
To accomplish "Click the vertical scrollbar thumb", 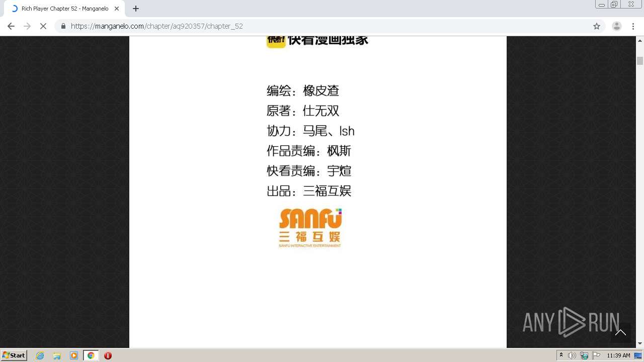I will pos(640,61).
